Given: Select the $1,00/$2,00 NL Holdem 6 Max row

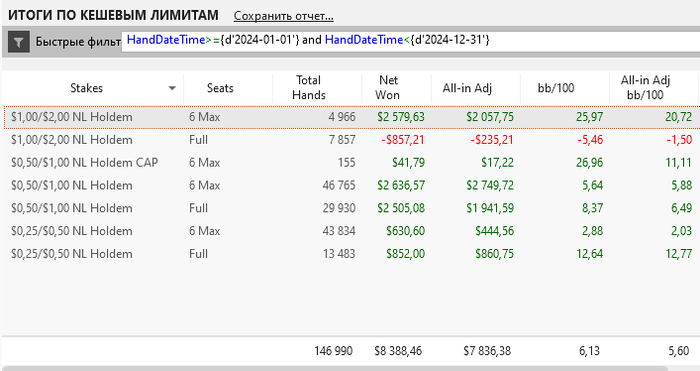Looking at the screenshot, I should coord(350,117).
